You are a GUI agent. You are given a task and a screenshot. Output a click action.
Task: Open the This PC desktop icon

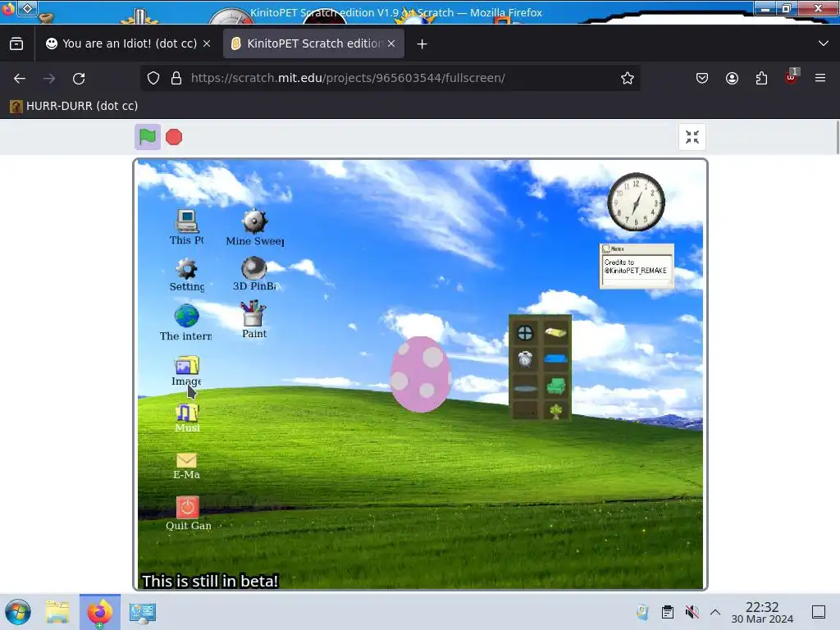click(187, 227)
